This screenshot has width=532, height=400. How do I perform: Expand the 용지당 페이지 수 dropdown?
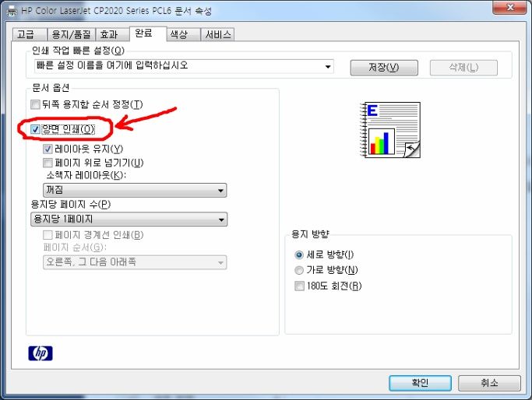(129, 219)
